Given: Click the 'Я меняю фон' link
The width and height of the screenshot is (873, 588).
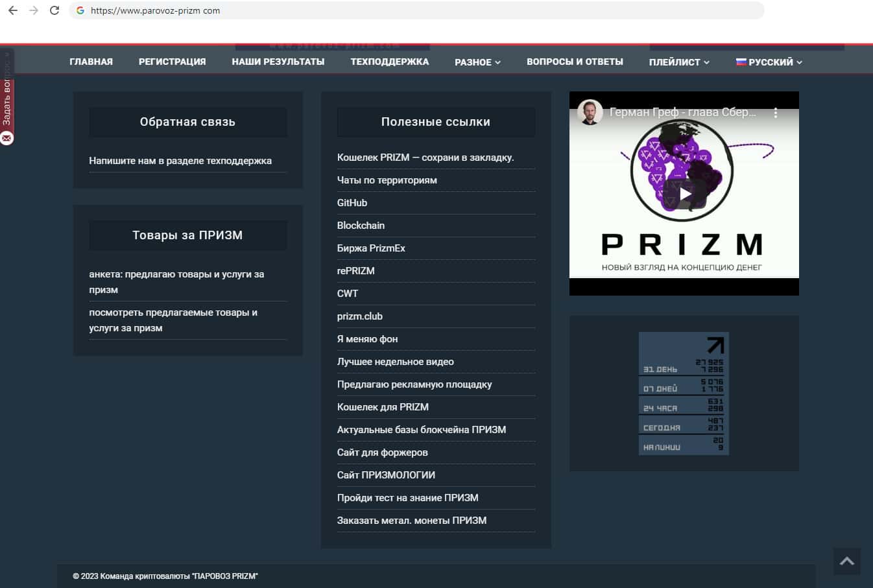Looking at the screenshot, I should (x=368, y=339).
